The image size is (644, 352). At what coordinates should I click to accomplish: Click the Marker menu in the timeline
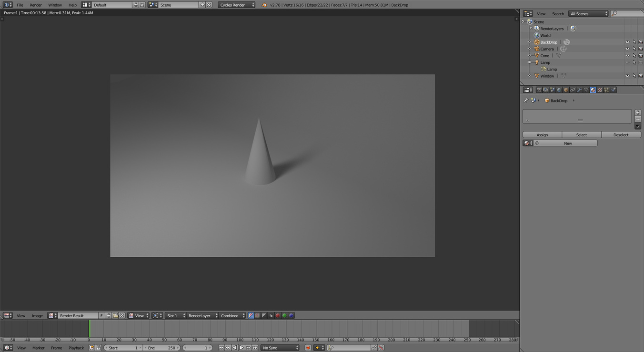[x=38, y=348]
